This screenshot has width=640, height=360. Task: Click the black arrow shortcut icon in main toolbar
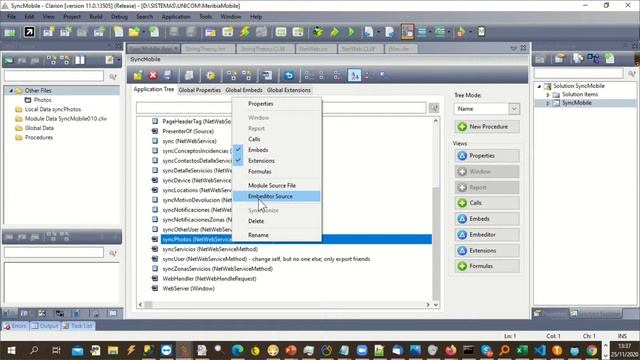click(29, 32)
